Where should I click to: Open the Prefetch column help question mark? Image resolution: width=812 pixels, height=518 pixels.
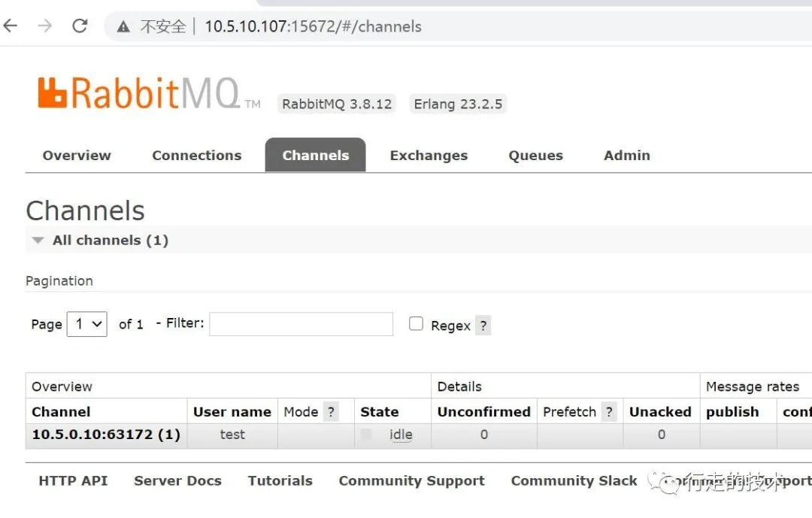pyautogui.click(x=609, y=412)
